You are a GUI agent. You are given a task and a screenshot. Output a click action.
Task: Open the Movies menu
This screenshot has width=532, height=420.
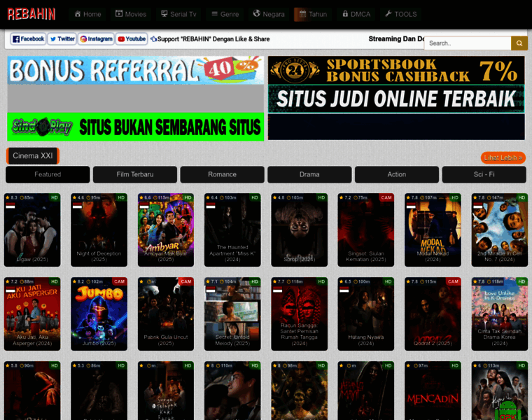pyautogui.click(x=131, y=14)
